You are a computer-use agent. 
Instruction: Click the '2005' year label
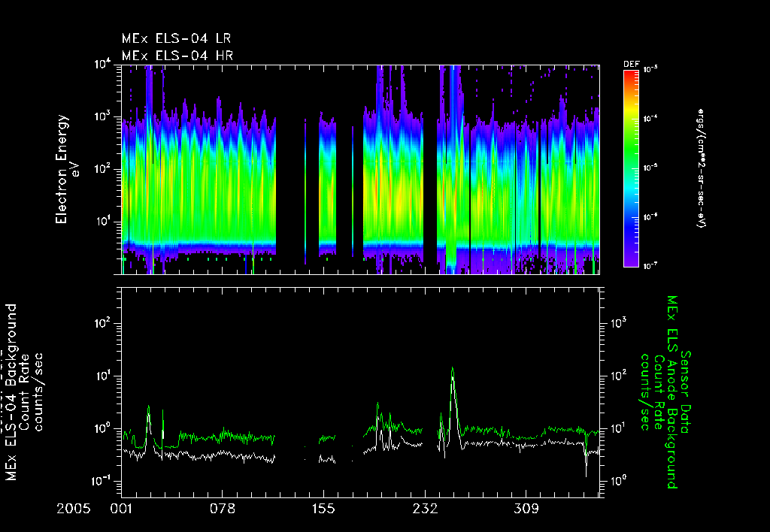(74, 509)
